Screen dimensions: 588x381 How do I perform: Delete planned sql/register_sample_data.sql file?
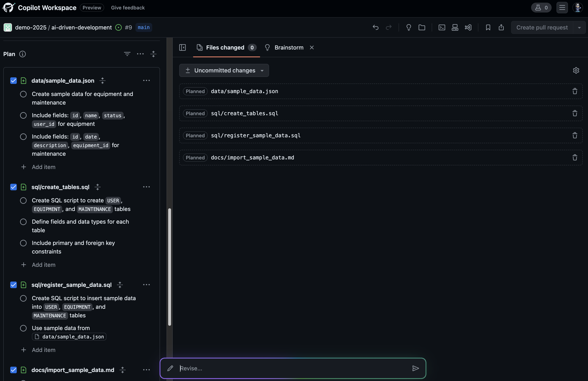coord(575,135)
